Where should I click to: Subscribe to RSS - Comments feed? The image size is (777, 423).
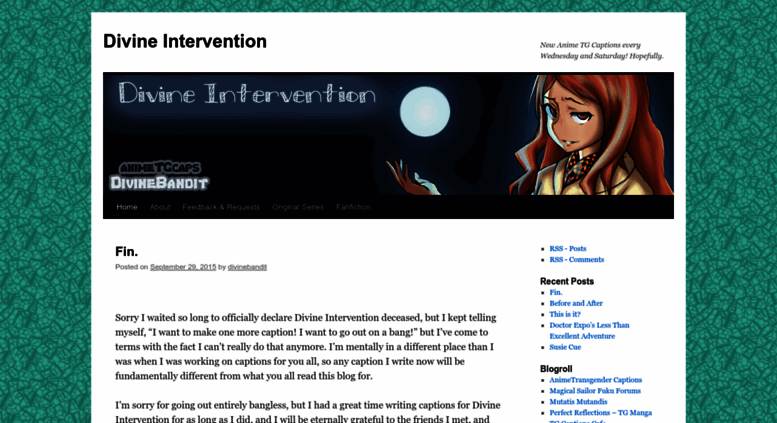tap(577, 260)
